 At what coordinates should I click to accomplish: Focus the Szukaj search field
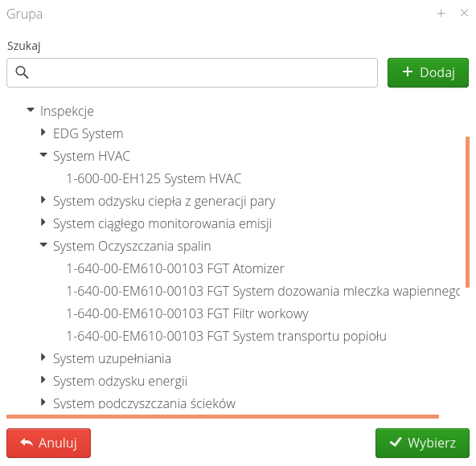point(192,73)
